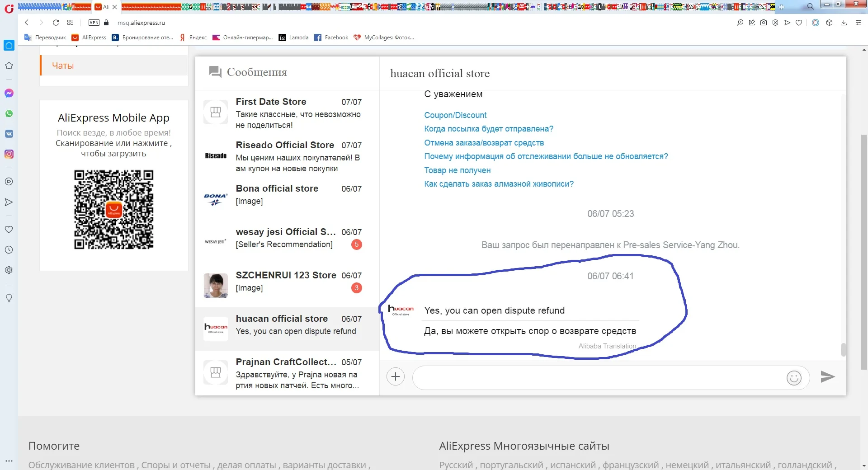868x470 pixels.
Task: Open First Date Store conversation
Action: 287,112
